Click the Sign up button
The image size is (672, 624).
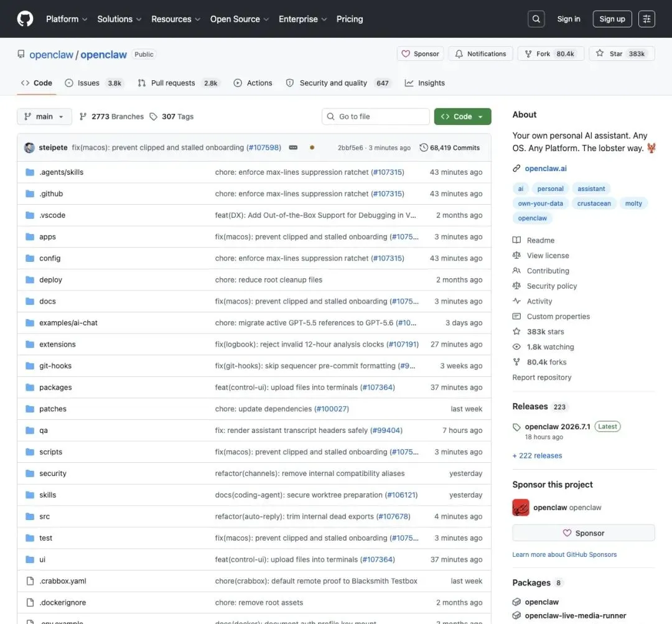[x=612, y=19]
